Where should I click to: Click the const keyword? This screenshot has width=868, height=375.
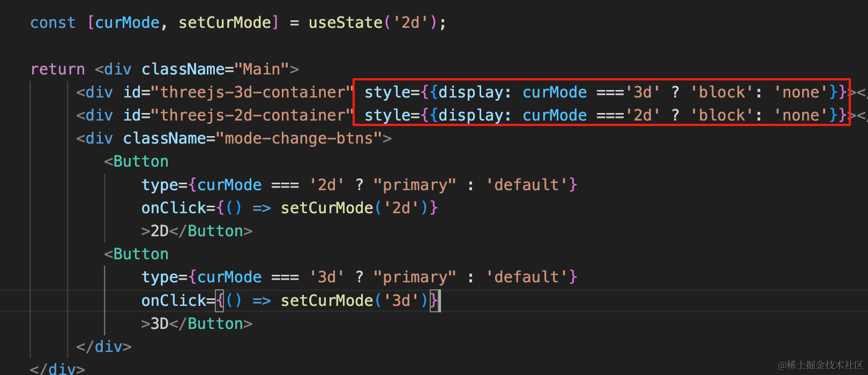coord(53,22)
